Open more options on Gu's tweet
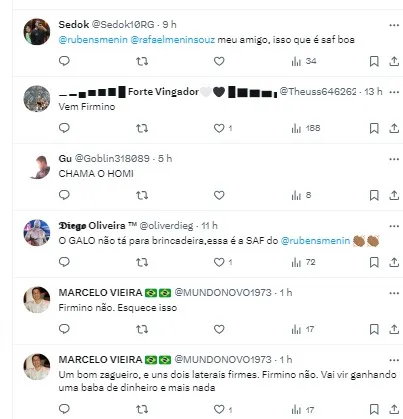Viewport: 403px width, 419px height. (x=394, y=159)
